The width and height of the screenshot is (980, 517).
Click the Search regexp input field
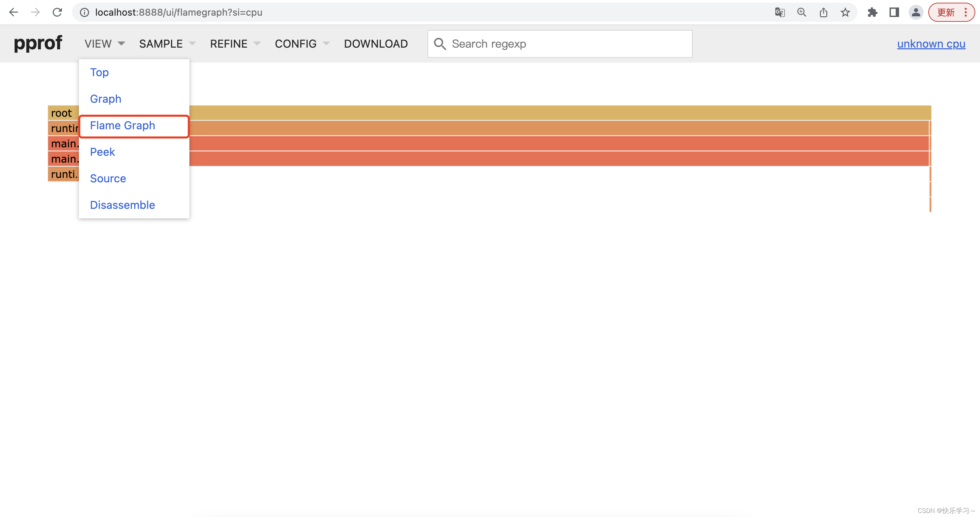(x=561, y=44)
